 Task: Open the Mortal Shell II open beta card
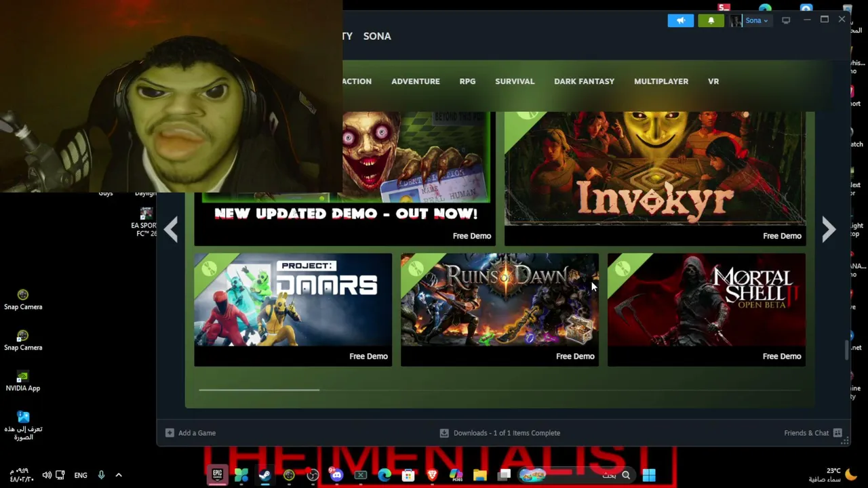tap(707, 310)
